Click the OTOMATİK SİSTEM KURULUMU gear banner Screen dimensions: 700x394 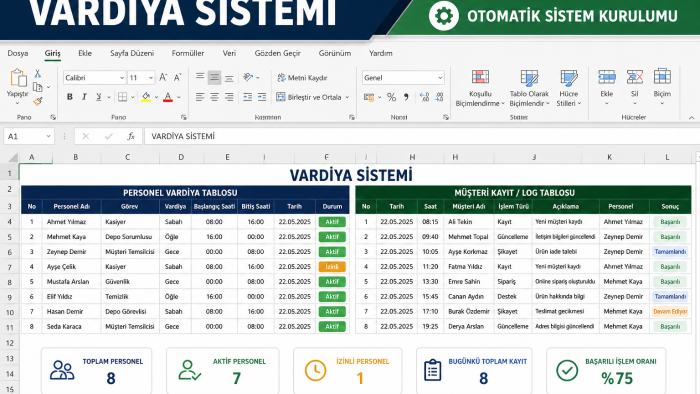coord(554,16)
